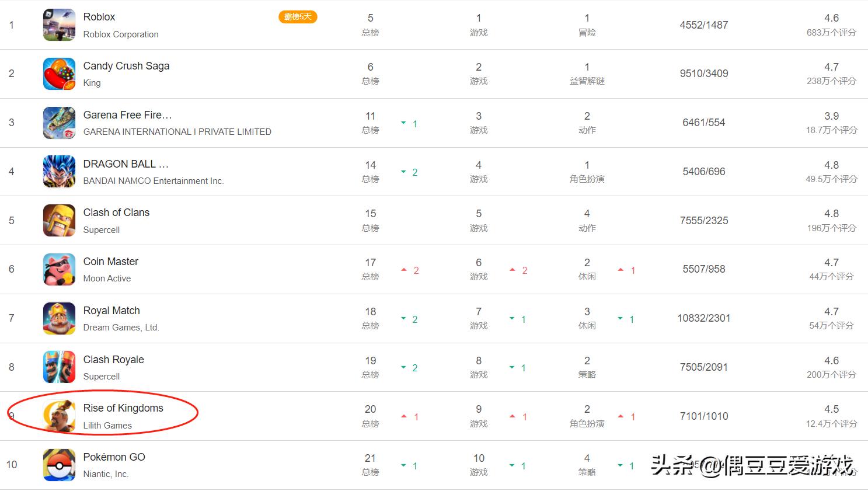Click 休闲 in the Royal Match row
Viewport: 868px width, 491px height.
coord(587,326)
